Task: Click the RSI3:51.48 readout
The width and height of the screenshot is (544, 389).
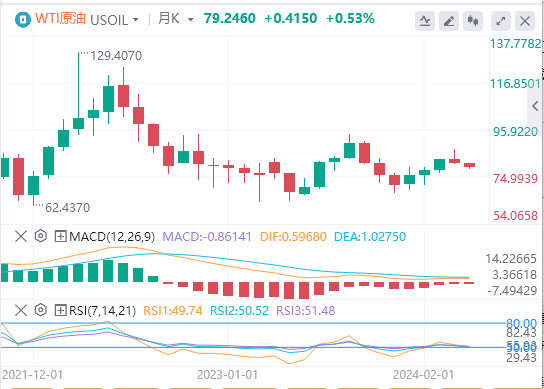Action: coord(306,311)
